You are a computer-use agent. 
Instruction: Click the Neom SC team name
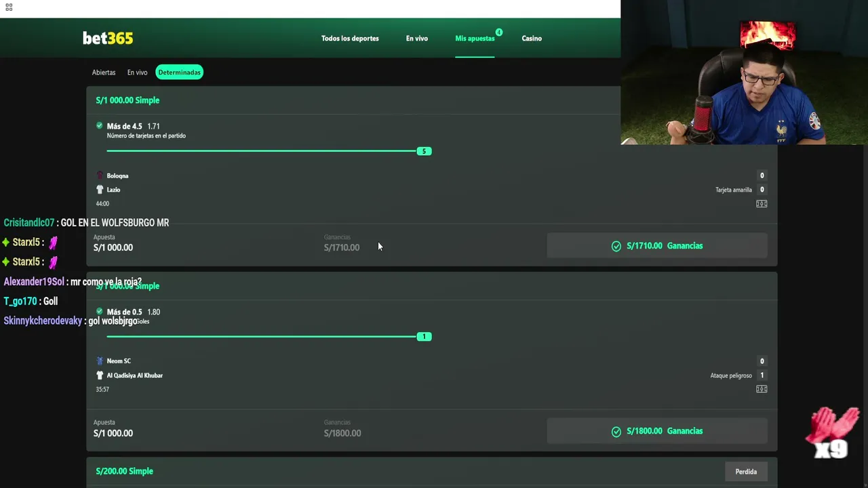119,361
